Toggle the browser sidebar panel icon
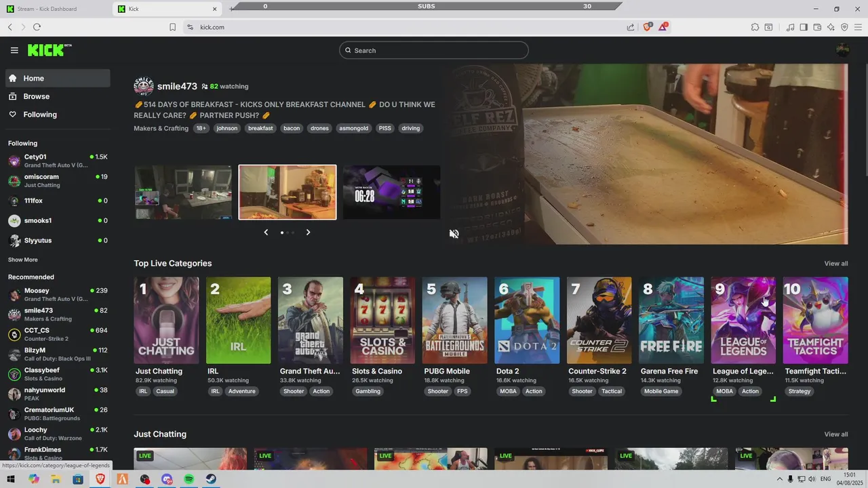This screenshot has height=488, width=868. [x=804, y=27]
